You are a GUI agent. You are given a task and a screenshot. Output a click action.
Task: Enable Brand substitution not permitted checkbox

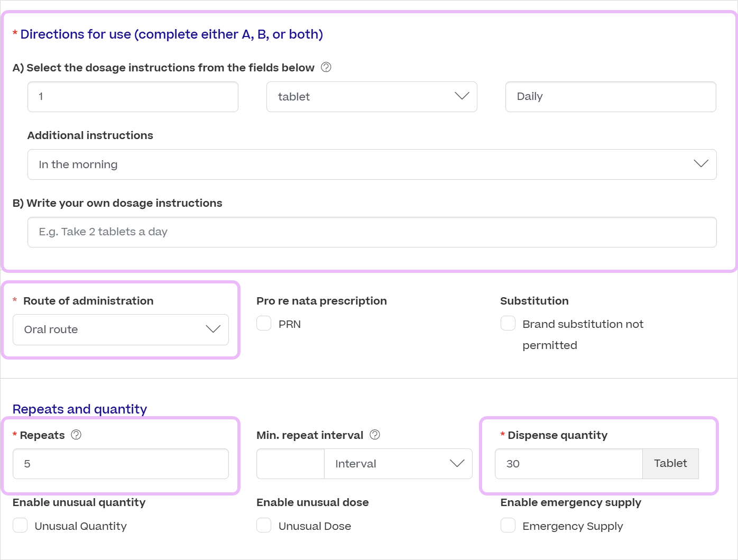click(508, 323)
